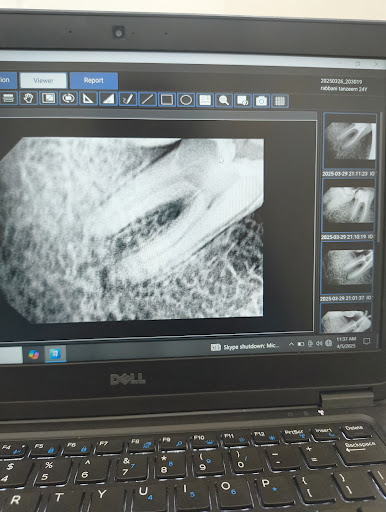Open the partially visible tab left of Viewer
The width and height of the screenshot is (386, 512).
[x=7, y=80]
